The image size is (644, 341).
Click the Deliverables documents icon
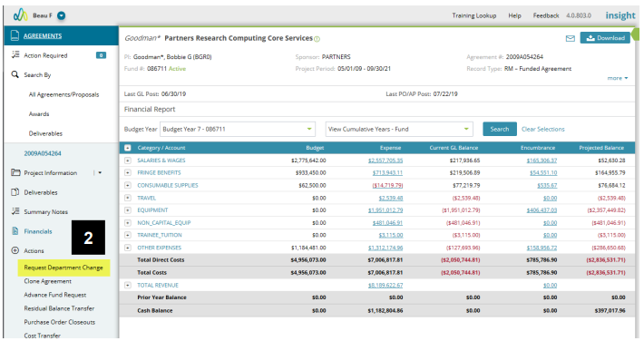pos(15,192)
